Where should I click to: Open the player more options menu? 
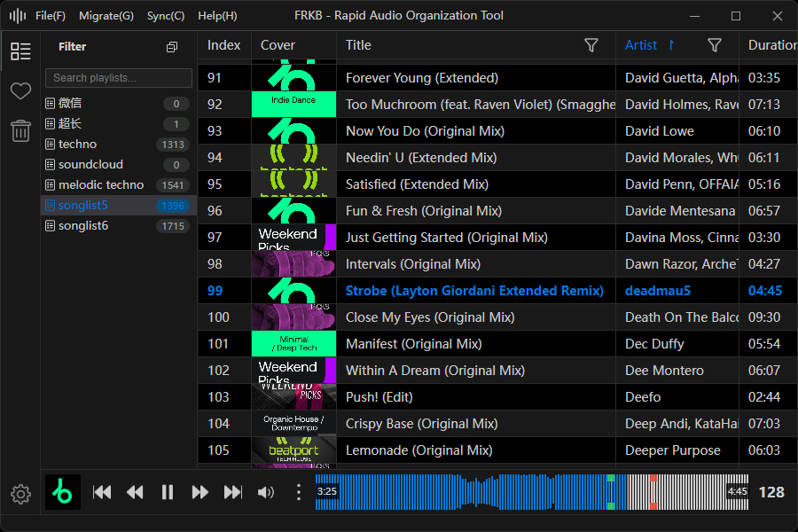click(x=299, y=492)
